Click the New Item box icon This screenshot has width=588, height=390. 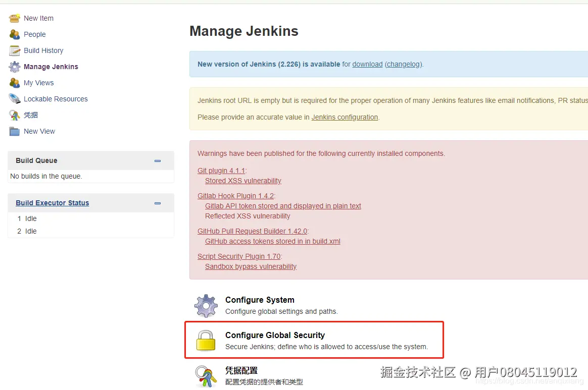pyautogui.click(x=15, y=18)
